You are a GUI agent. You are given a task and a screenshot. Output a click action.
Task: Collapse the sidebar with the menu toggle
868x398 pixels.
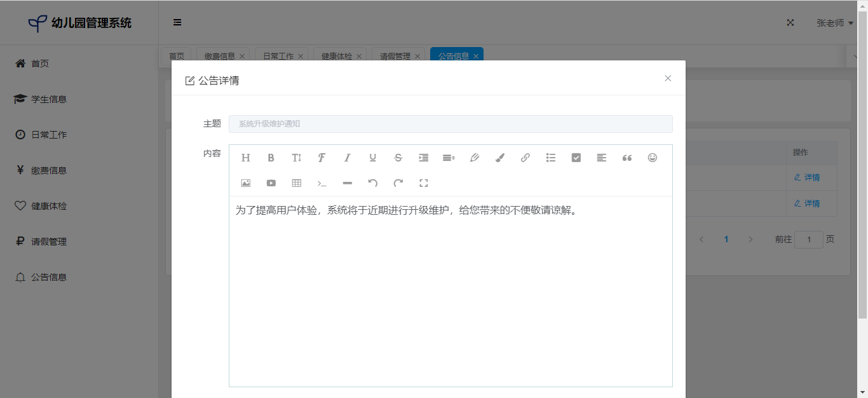(x=177, y=22)
